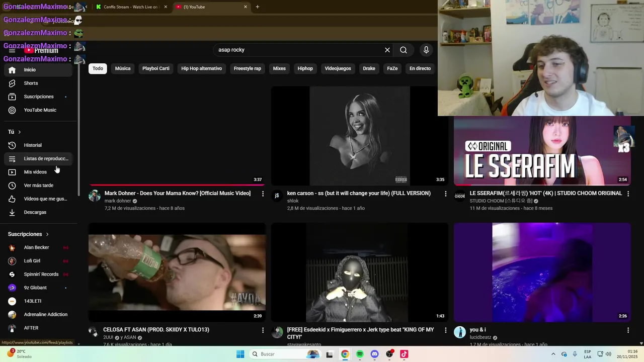Open YouTube Music link
Screen dimensions: 644x362
[39, 110]
